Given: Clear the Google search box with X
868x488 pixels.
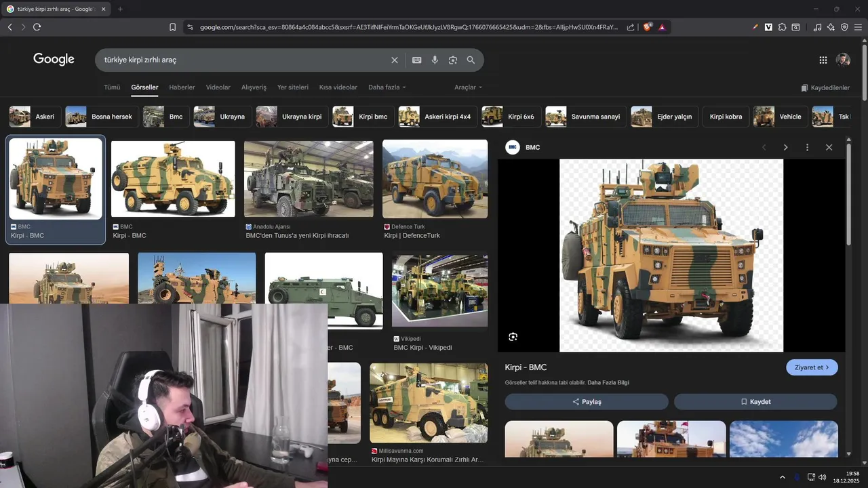Looking at the screenshot, I should point(395,60).
